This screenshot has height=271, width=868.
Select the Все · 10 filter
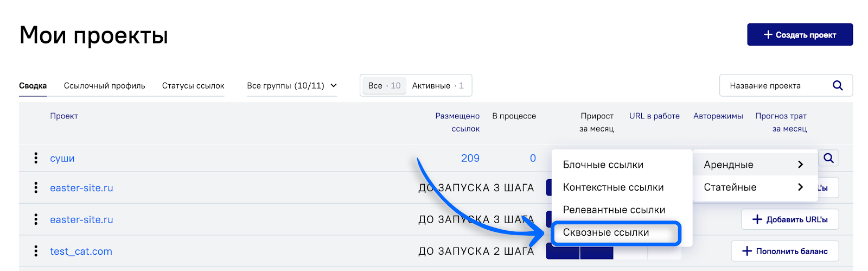pos(384,86)
